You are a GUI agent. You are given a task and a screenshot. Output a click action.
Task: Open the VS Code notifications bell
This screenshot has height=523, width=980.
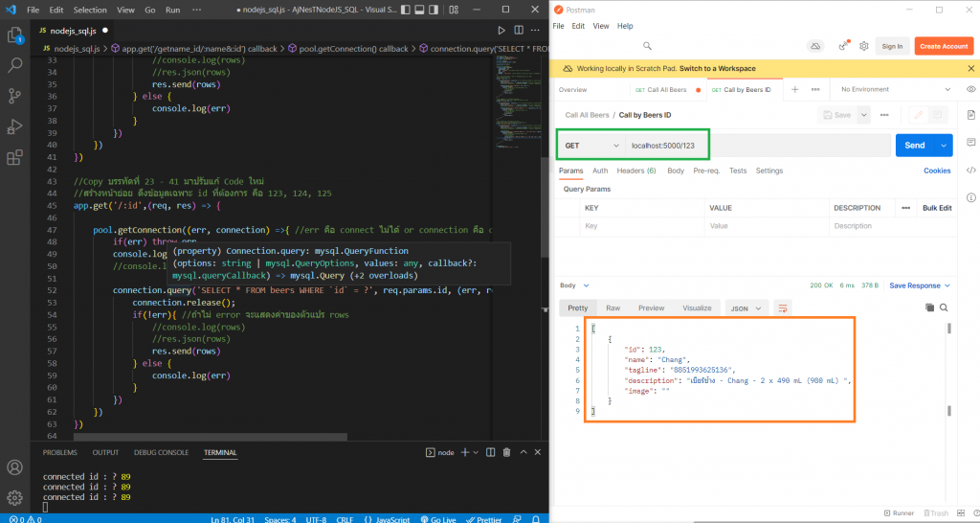pos(536,519)
